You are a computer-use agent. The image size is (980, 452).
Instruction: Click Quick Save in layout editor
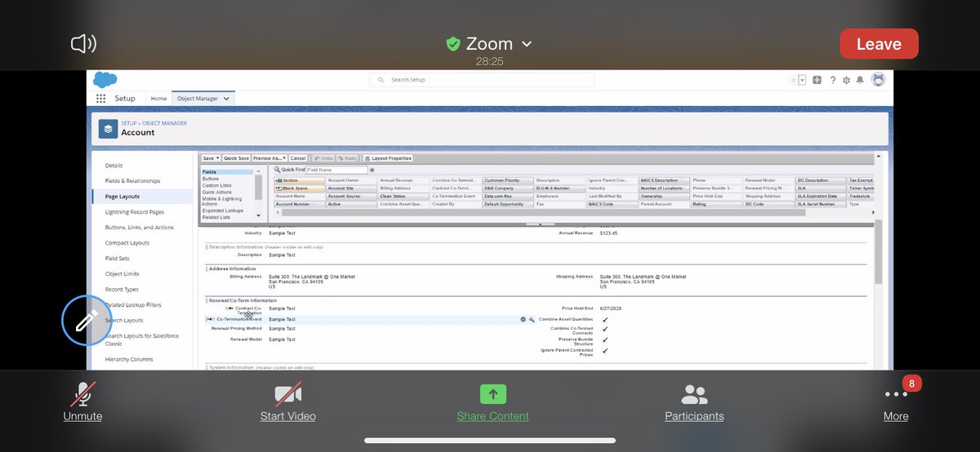(x=236, y=158)
